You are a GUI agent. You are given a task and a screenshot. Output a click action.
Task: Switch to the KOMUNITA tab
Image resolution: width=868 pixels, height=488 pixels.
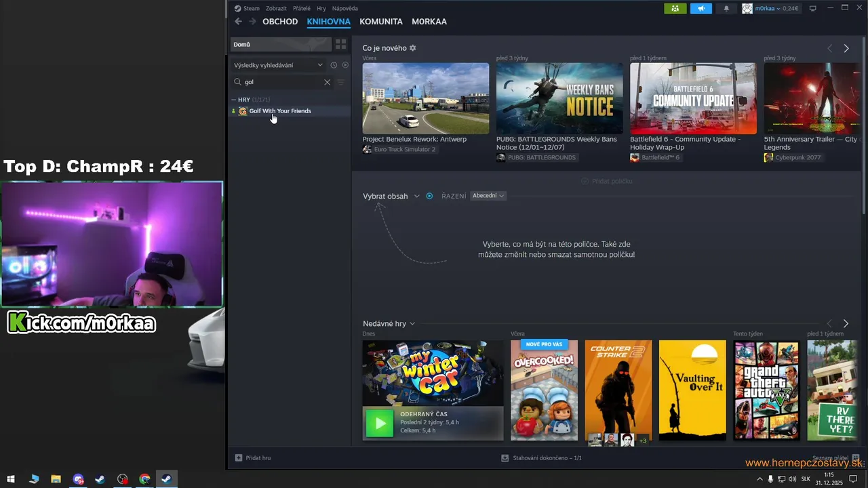tap(381, 22)
